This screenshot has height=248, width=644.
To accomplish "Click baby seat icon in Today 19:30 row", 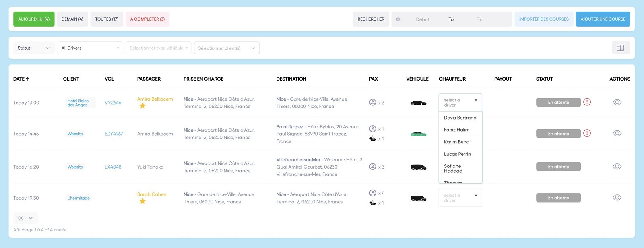I will click(373, 203).
